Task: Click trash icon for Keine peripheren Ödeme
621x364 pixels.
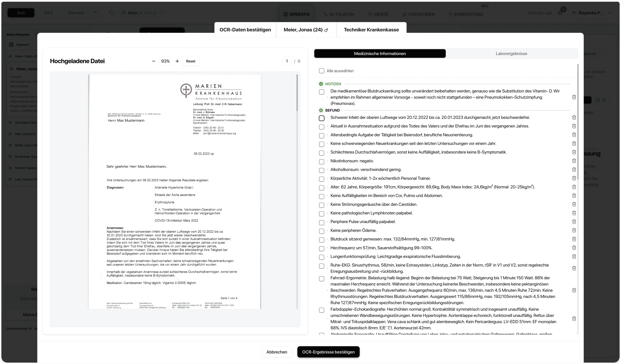Action: (x=574, y=230)
